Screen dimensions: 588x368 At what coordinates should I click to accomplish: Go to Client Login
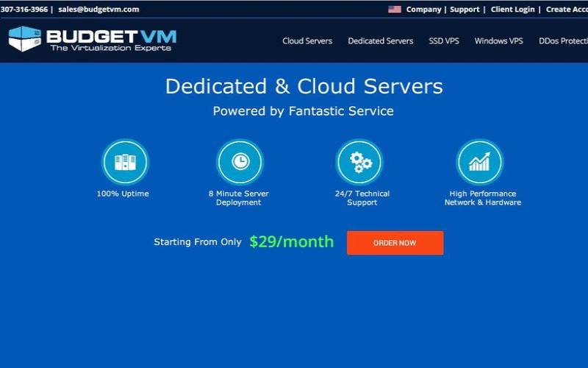pos(512,10)
